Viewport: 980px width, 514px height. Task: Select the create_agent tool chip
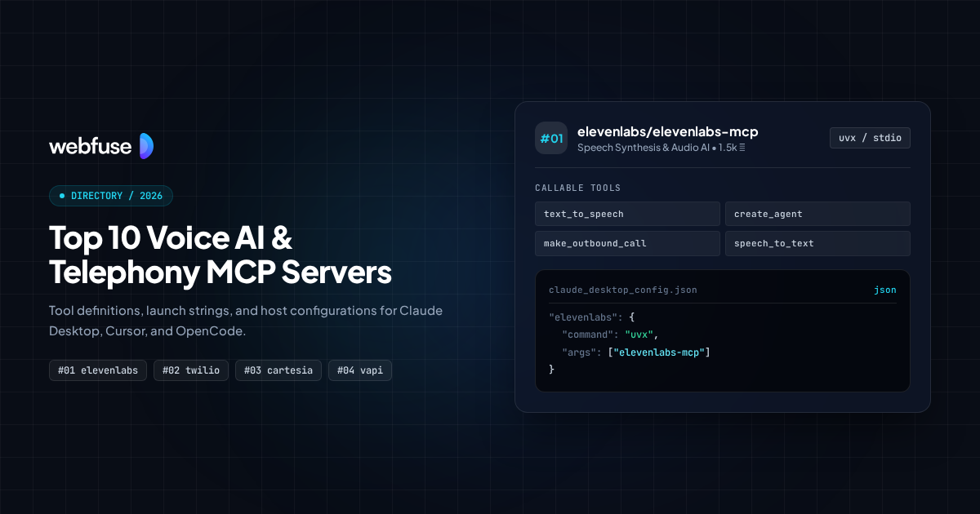tap(817, 214)
